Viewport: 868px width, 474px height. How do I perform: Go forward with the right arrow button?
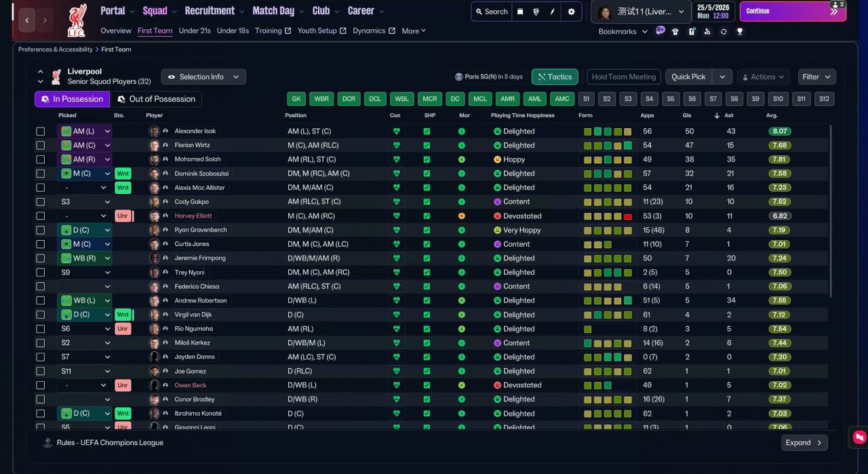tap(45, 20)
